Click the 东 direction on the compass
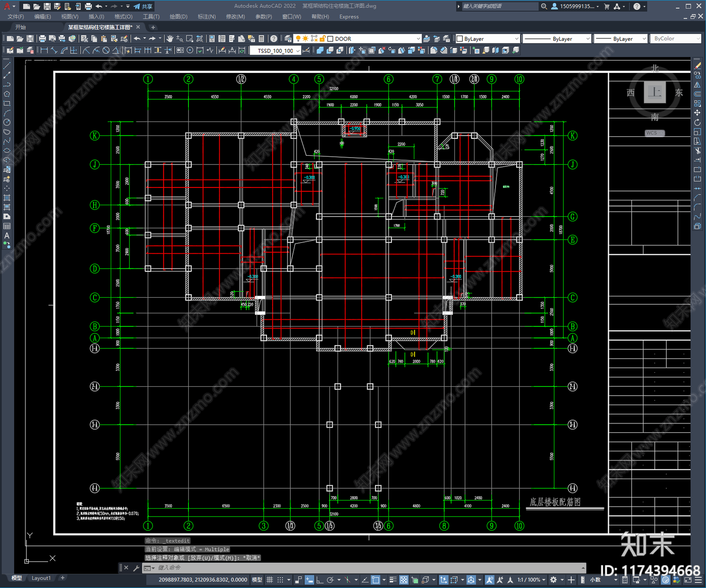The image size is (706, 588). pyautogui.click(x=679, y=93)
